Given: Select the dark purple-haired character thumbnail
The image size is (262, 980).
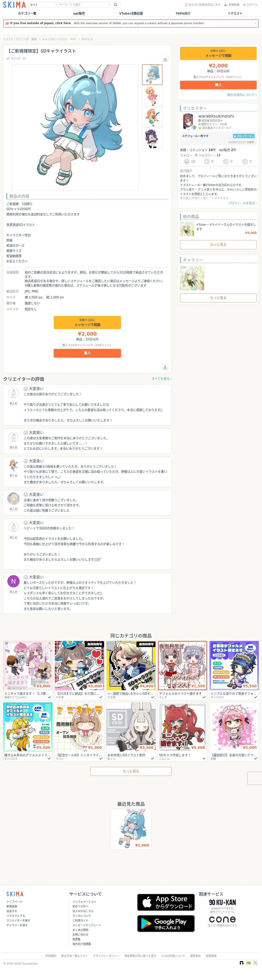Looking at the screenshot, I should tap(152, 138).
